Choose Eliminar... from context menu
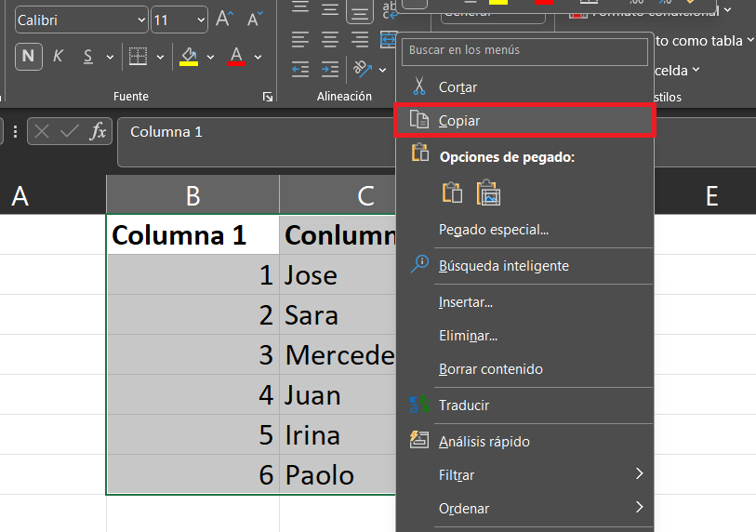This screenshot has width=756, height=532. (x=524, y=336)
